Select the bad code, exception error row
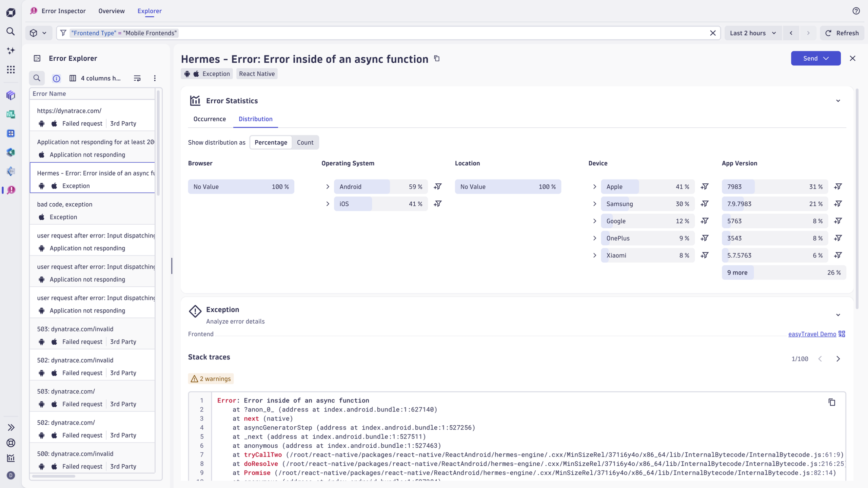Viewport: 868px width, 488px height. (92, 210)
